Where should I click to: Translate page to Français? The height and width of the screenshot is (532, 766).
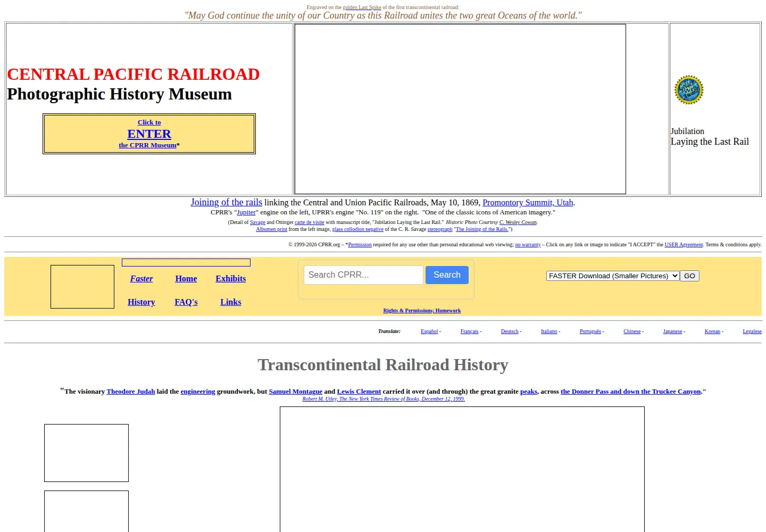point(469,331)
